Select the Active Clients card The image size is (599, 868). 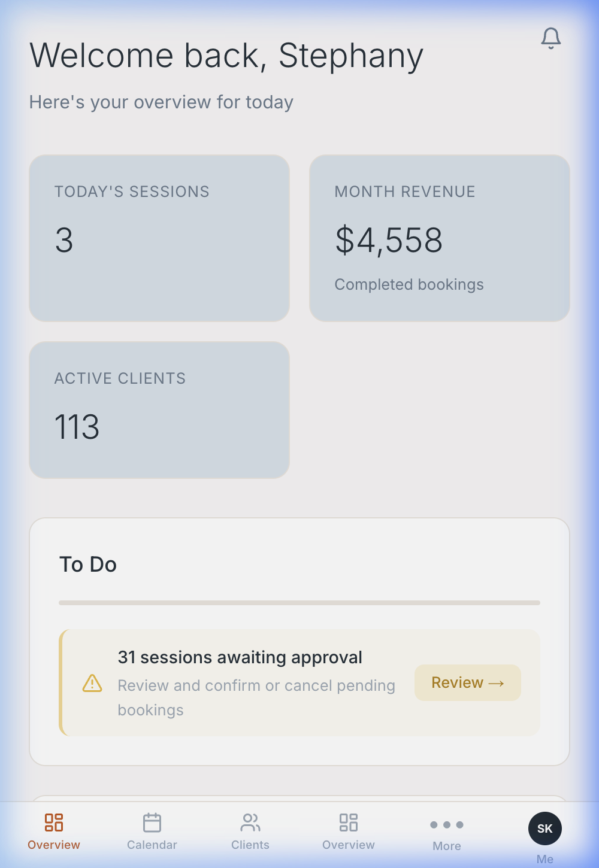(159, 410)
